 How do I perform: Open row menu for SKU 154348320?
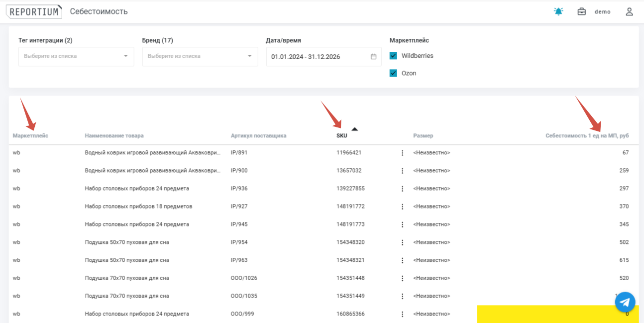point(403,242)
